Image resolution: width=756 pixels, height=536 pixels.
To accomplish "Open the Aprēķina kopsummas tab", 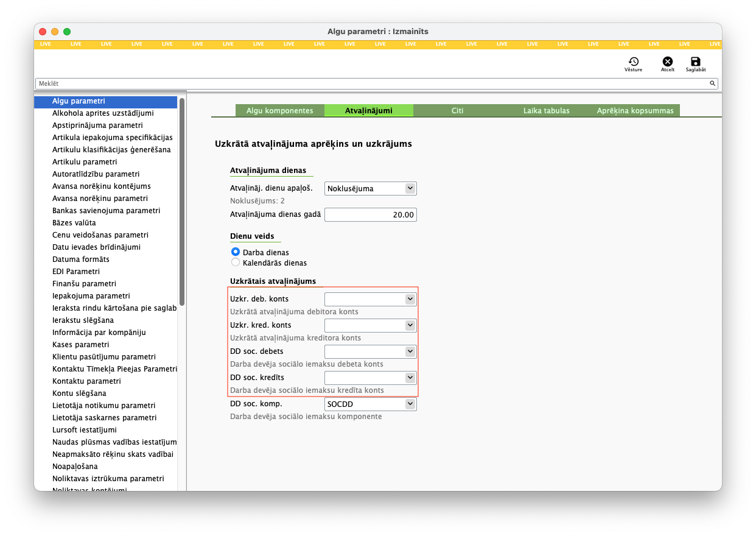I will (x=635, y=111).
